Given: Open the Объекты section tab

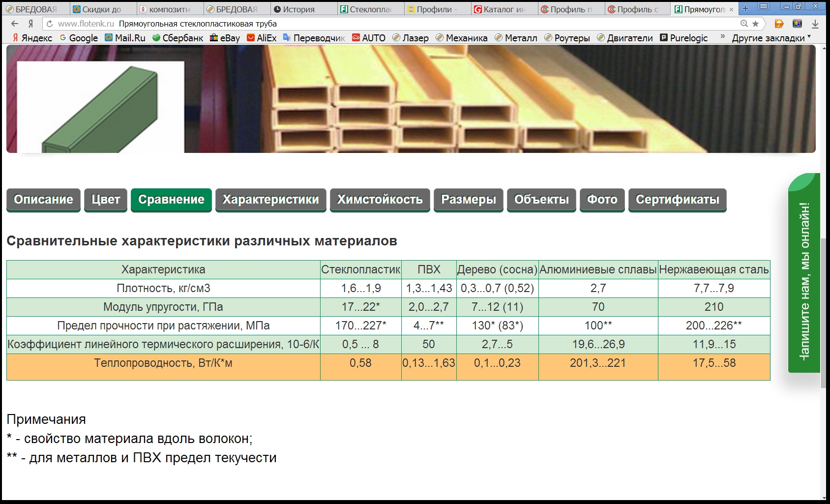Looking at the screenshot, I should point(541,200).
